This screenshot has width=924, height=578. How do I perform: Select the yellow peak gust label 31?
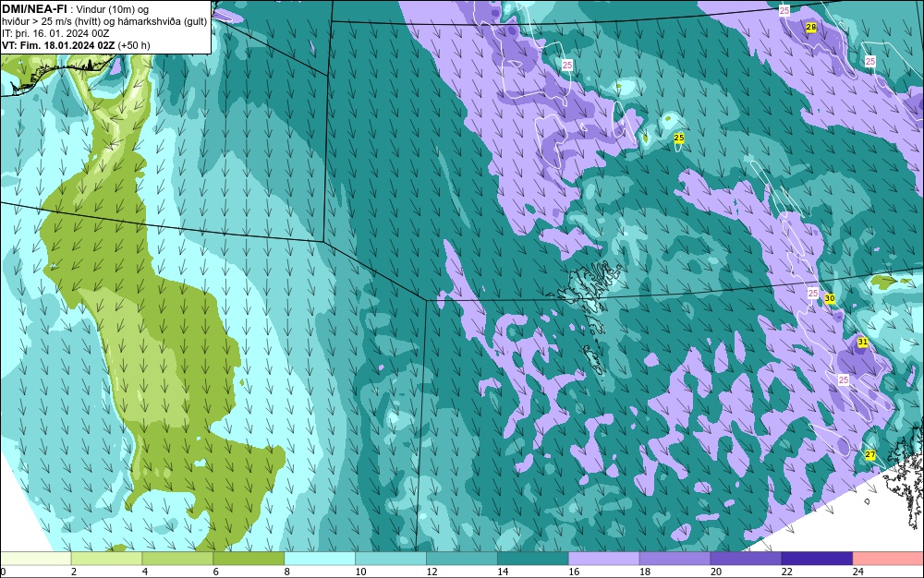(863, 342)
